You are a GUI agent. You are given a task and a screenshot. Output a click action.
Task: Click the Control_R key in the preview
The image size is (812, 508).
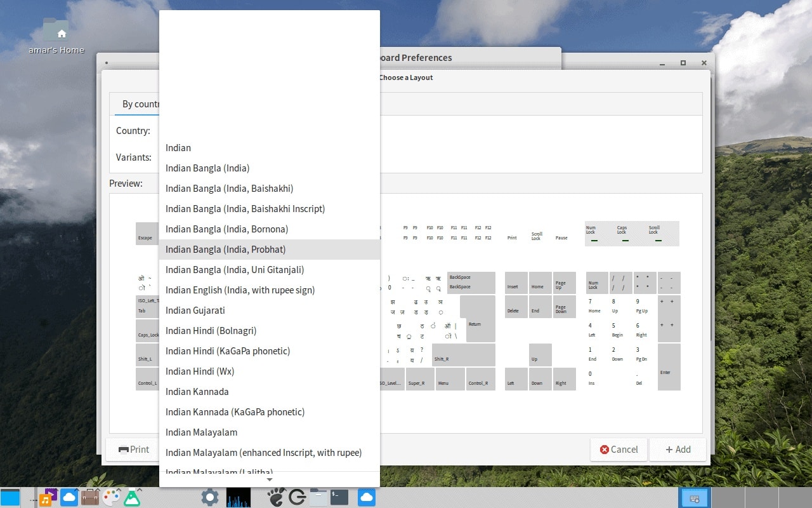coord(481,379)
